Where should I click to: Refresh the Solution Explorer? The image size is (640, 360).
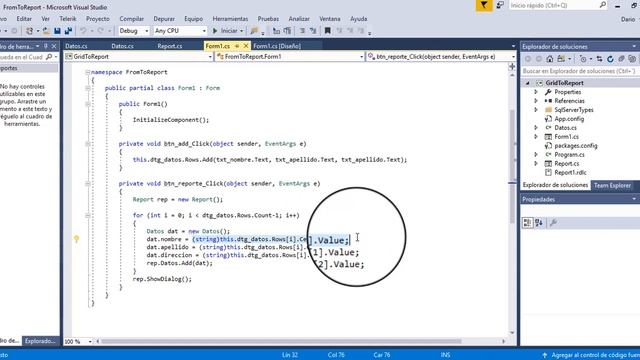610,59
